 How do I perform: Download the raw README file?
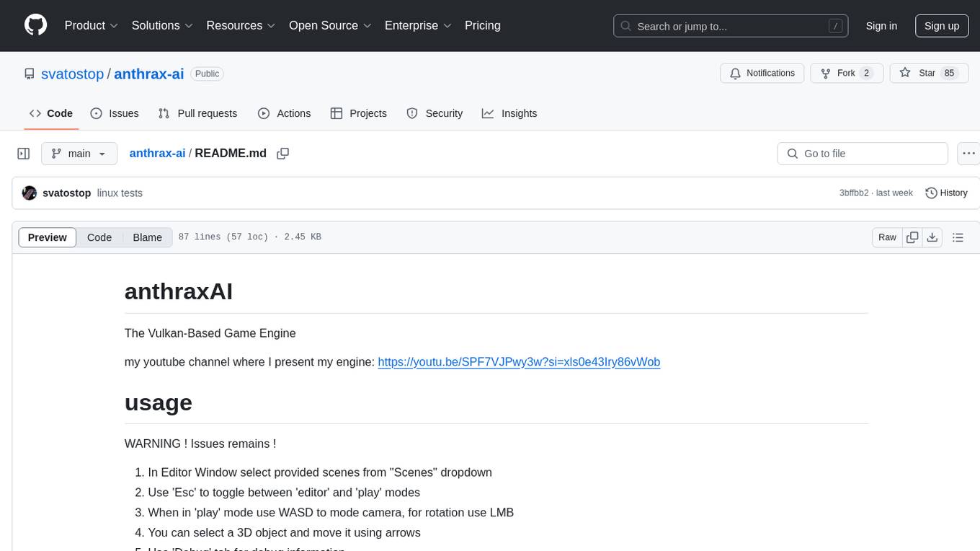[x=932, y=237]
